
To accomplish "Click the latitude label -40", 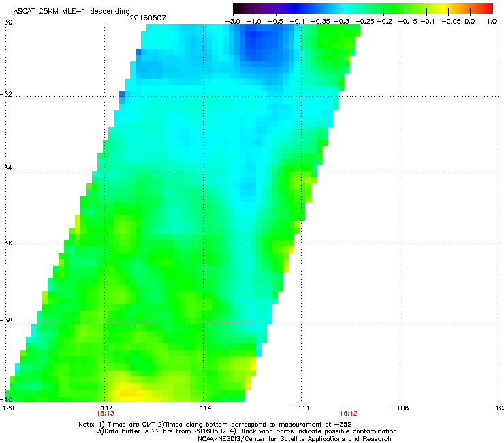I will (x=6, y=399).
